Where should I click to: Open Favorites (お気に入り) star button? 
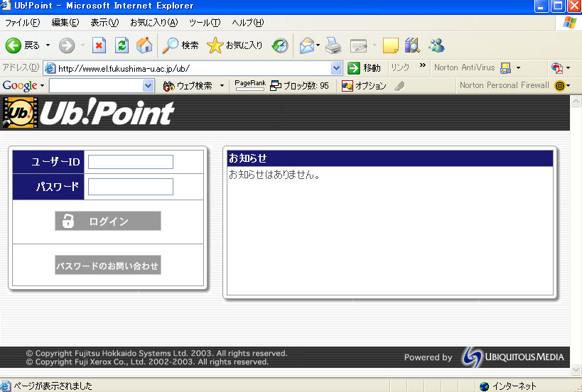235,45
